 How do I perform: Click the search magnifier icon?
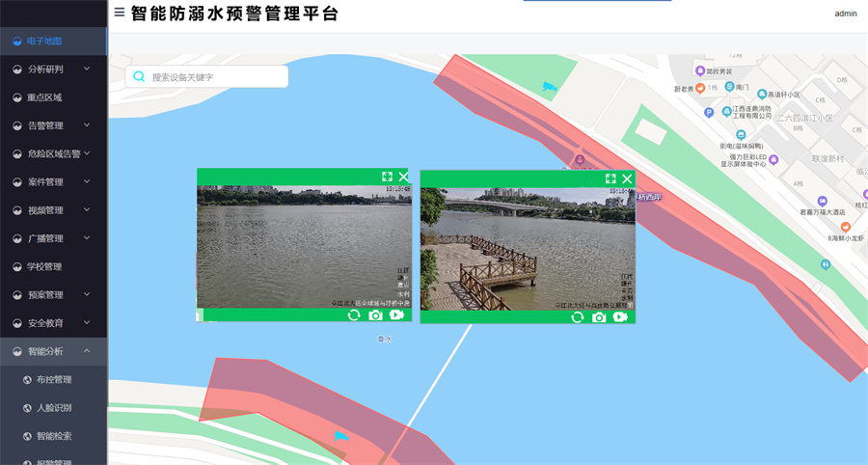[140, 77]
